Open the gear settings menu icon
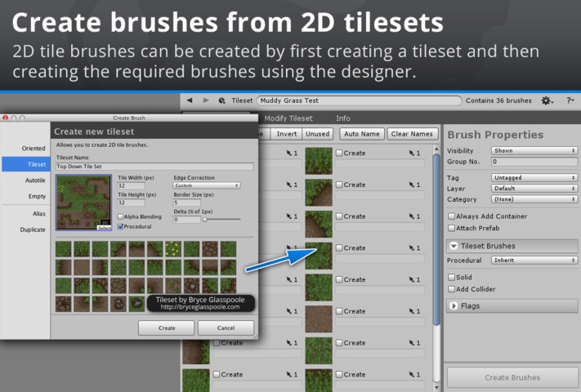 click(x=547, y=100)
